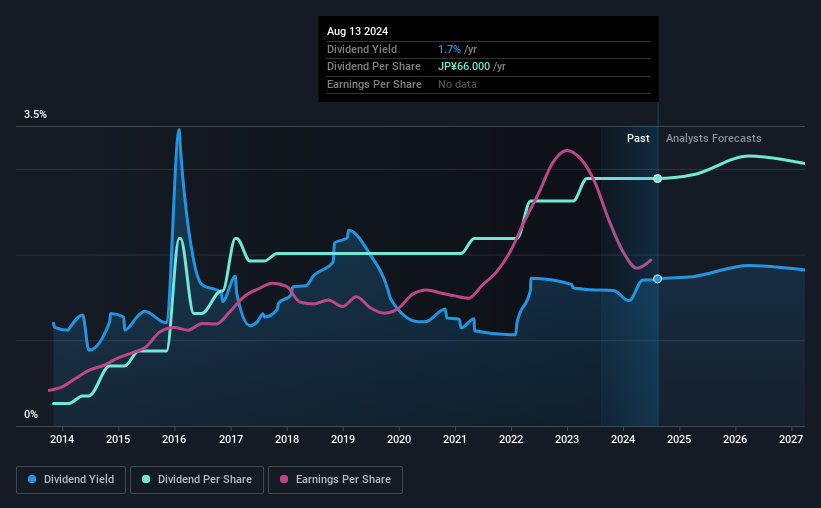The width and height of the screenshot is (821, 508).
Task: Click the 2015 x-axis label
Action: pyautogui.click(x=118, y=439)
